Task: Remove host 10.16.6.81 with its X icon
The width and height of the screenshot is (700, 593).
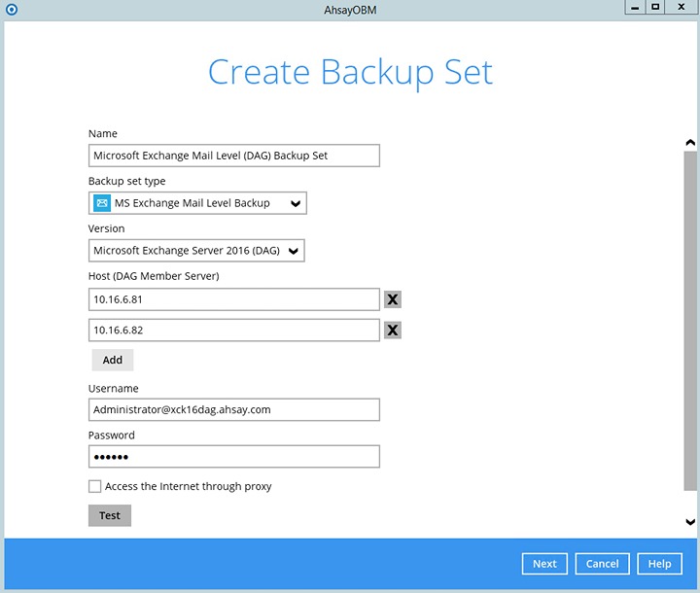Action: coord(393,299)
